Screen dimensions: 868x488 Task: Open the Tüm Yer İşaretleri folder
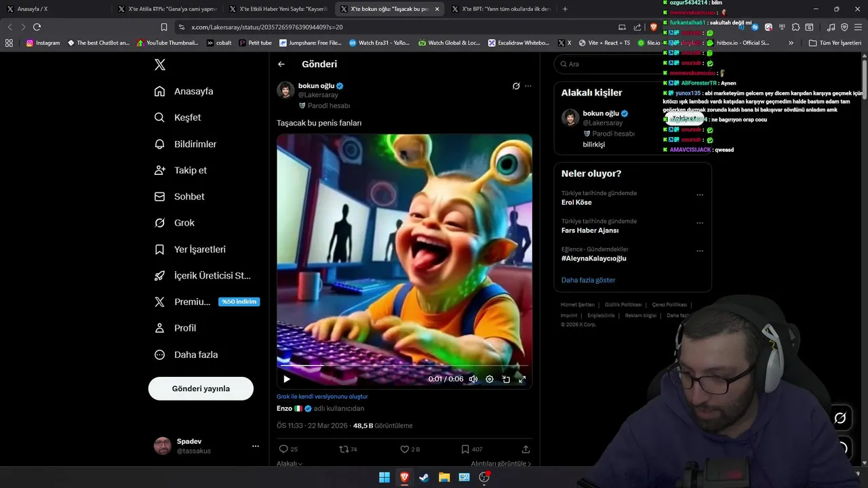(x=835, y=43)
